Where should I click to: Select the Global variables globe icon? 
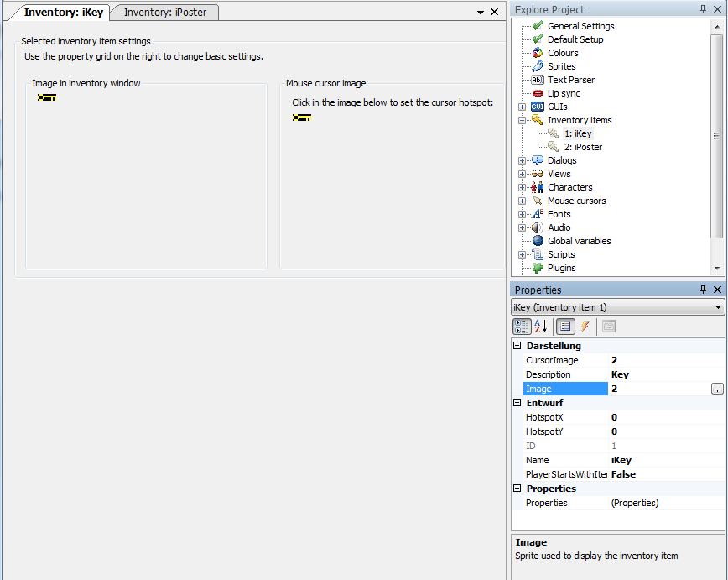coord(537,241)
